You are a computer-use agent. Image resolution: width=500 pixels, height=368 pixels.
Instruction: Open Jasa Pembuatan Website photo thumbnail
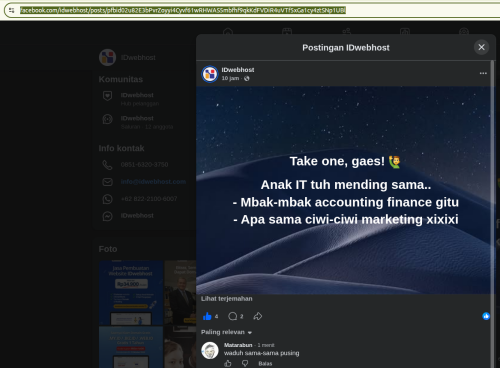point(131,293)
